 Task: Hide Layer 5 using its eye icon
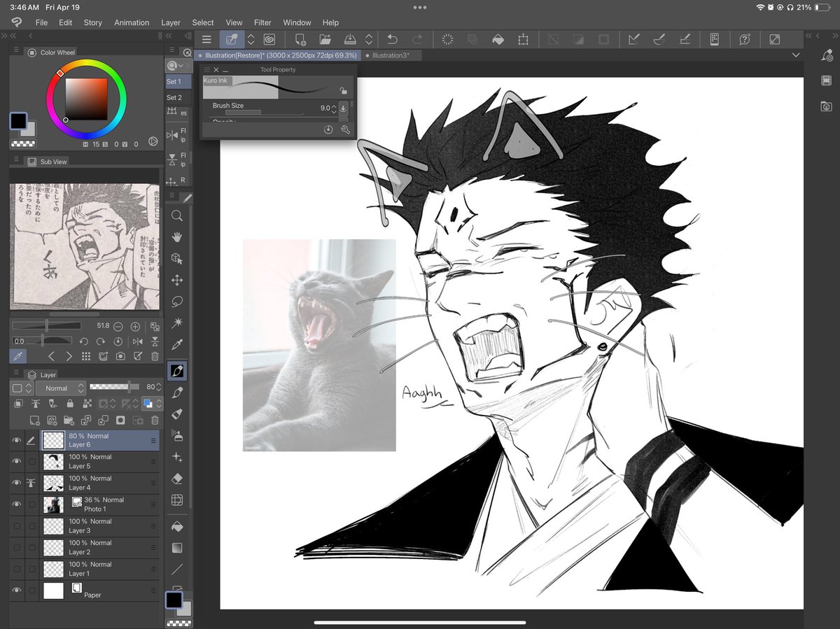coord(17,462)
